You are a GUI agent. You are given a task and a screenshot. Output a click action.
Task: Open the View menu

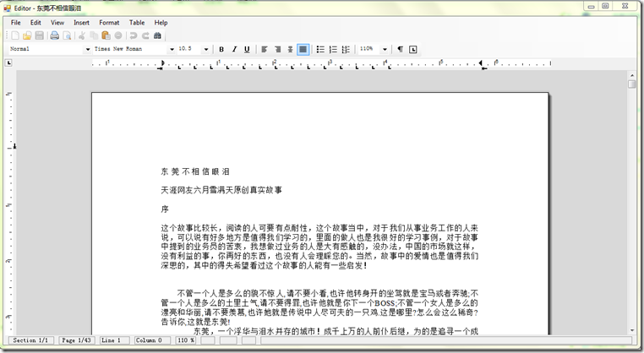(57, 23)
